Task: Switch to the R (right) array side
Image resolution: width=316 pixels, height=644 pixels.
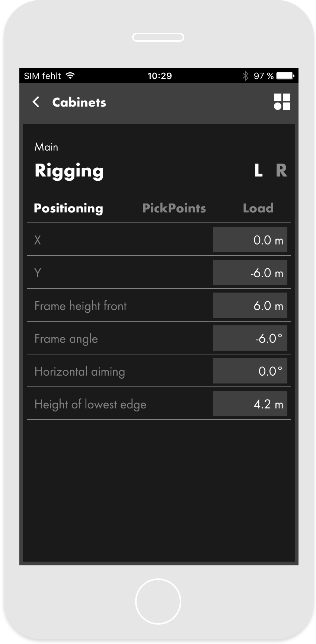Action: pyautogui.click(x=281, y=171)
